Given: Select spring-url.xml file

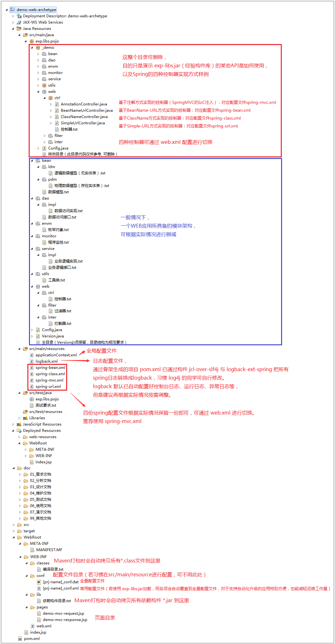Looking at the screenshot, I should pos(48,386).
